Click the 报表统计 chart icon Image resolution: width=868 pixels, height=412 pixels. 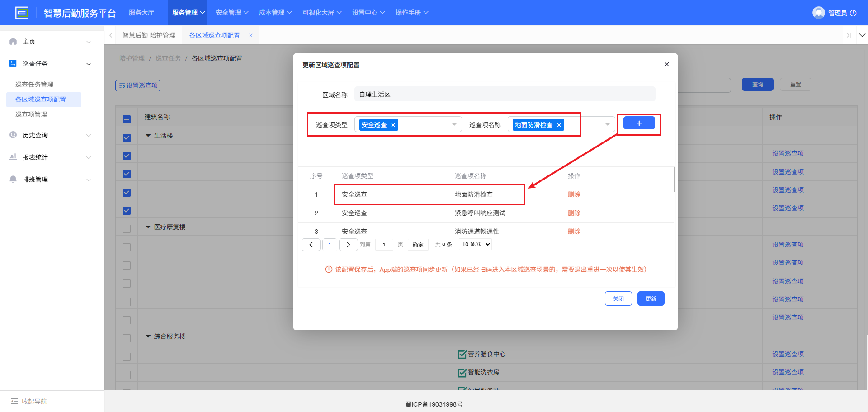[x=13, y=157]
